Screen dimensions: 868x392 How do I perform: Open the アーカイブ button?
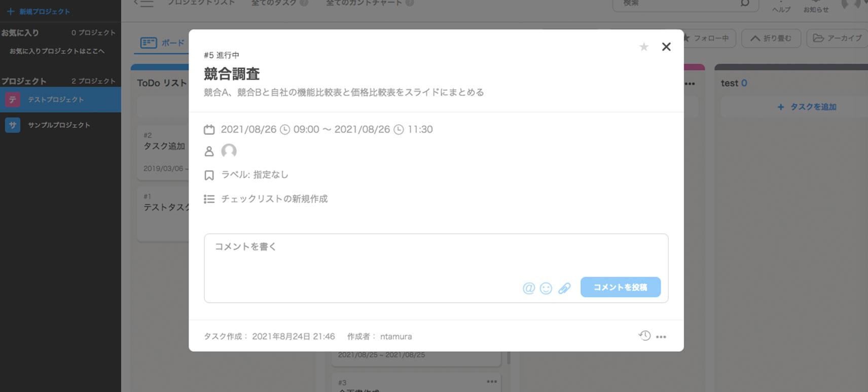[837, 38]
